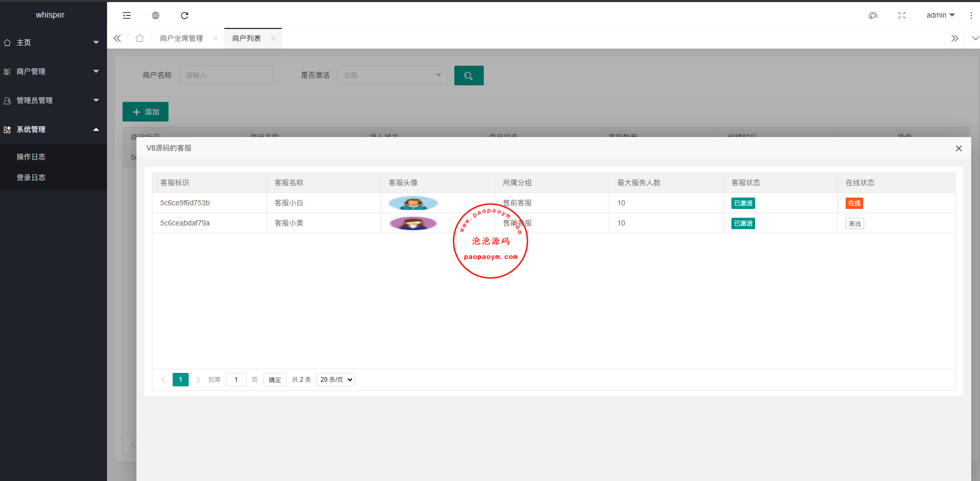Image resolution: width=980 pixels, height=481 pixels.
Task: Open the admin user dropdown
Action: tap(940, 15)
